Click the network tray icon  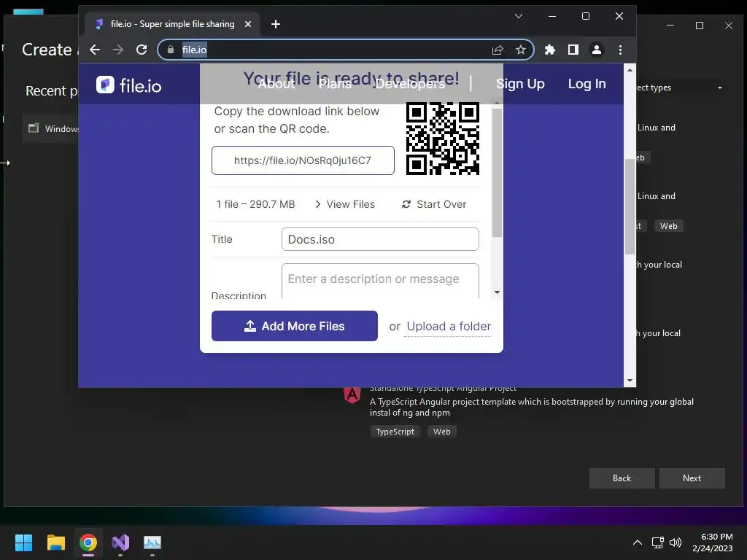[658, 542]
